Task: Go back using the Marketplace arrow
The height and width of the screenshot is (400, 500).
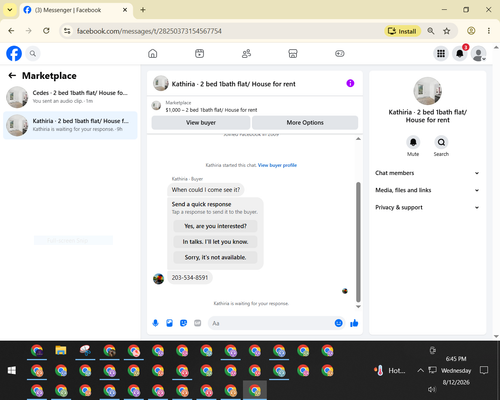Action: [12, 76]
